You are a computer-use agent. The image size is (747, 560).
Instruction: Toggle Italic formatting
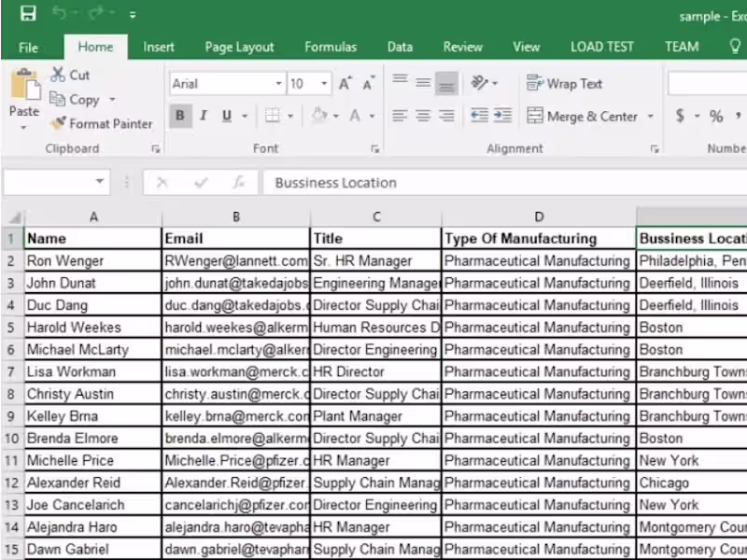coord(204,116)
